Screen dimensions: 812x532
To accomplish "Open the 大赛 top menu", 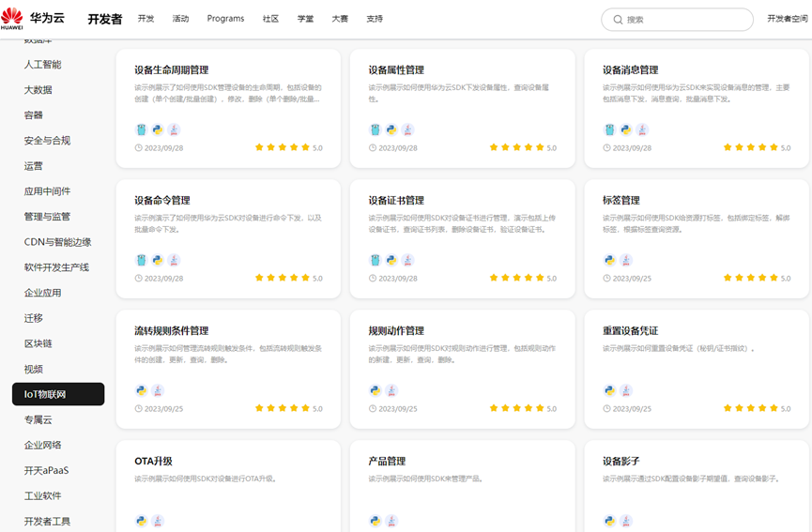I will 340,19.
